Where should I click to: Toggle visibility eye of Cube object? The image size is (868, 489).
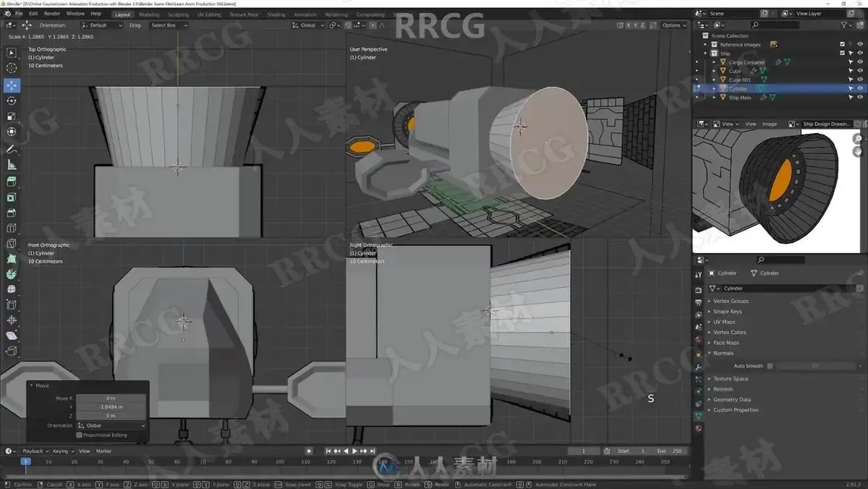861,71
